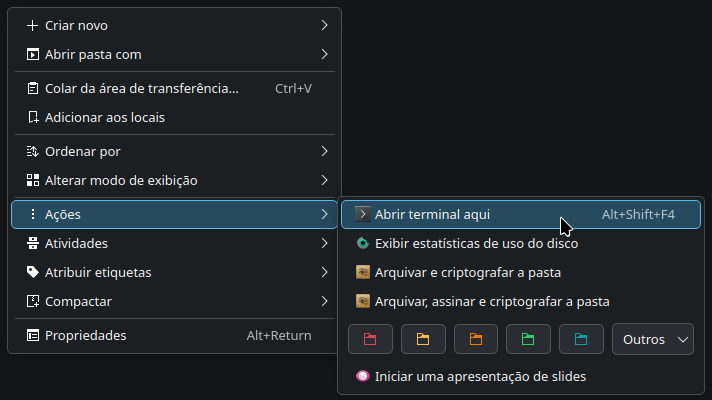Screen dimensions: 712x400
Task: Click the disk usage statistics icon
Action: pyautogui.click(x=363, y=243)
